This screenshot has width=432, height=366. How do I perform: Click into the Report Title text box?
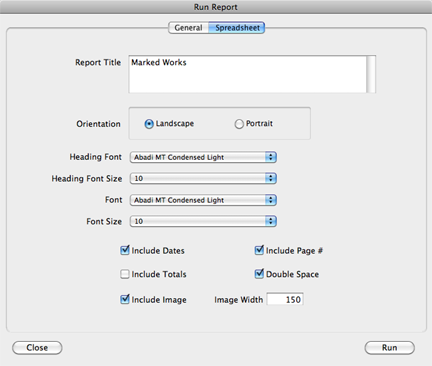247,74
